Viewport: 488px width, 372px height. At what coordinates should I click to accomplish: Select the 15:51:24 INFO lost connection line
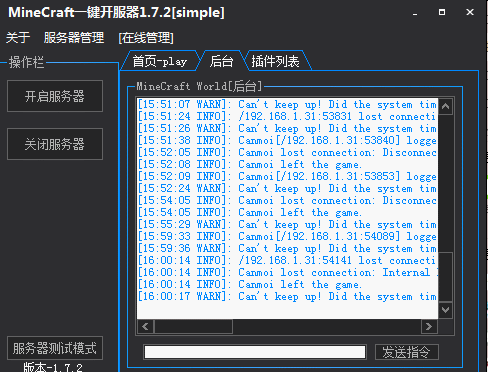pos(287,116)
